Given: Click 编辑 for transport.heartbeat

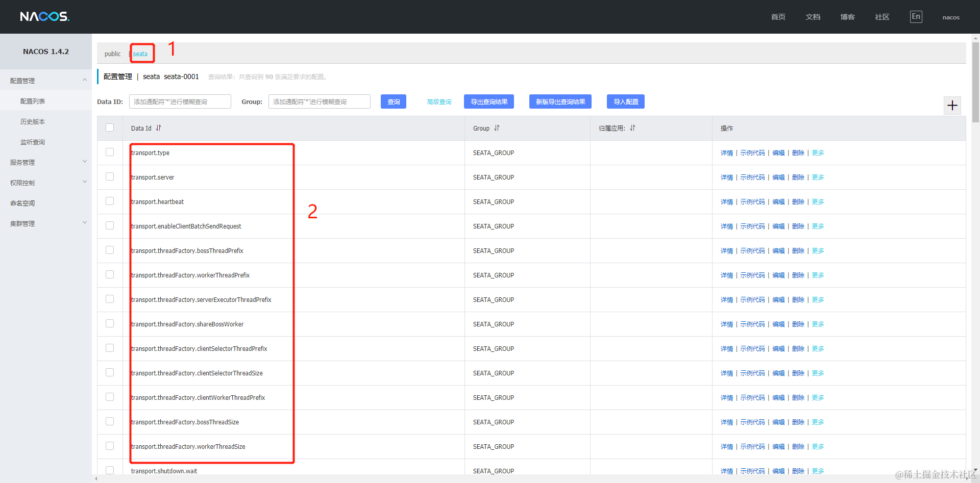Looking at the screenshot, I should click(778, 202).
